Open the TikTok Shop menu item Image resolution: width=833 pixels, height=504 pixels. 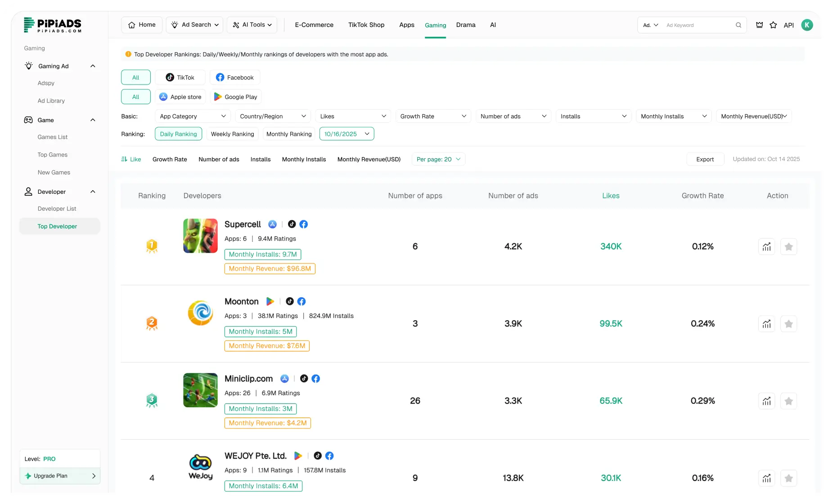(366, 25)
